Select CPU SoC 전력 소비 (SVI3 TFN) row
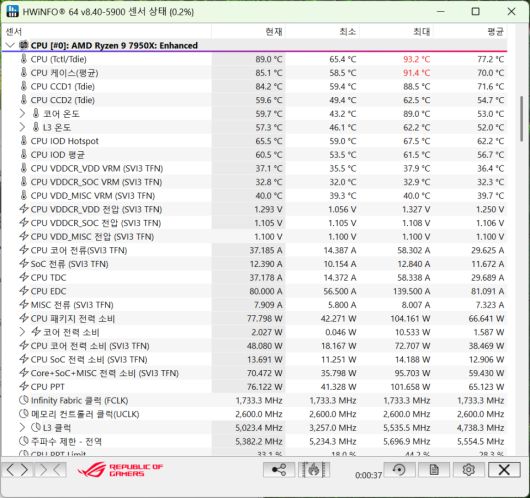 255,359
